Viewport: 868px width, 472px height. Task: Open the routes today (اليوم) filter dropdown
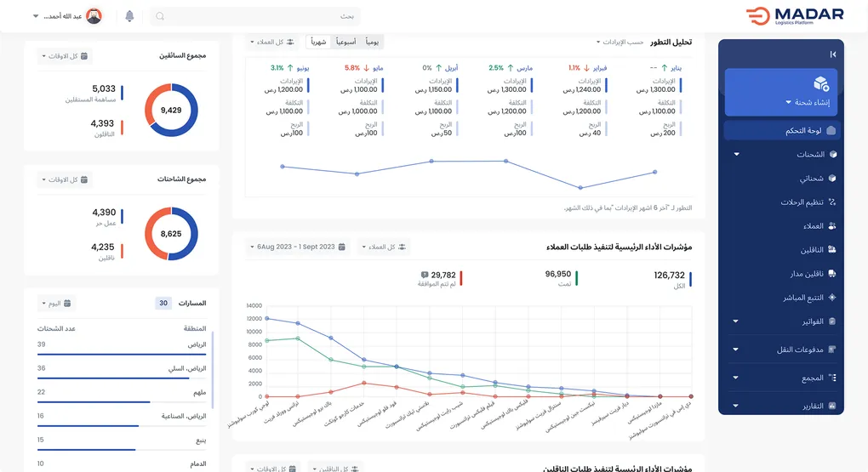[56, 303]
